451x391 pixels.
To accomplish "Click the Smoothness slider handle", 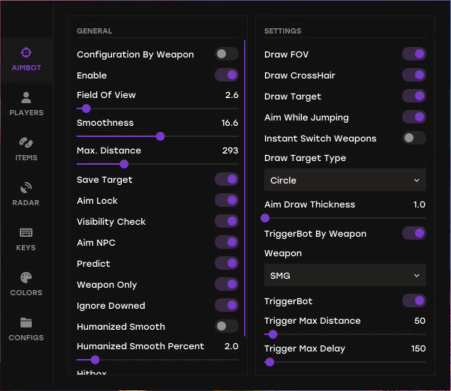I will pyautogui.click(x=160, y=136).
